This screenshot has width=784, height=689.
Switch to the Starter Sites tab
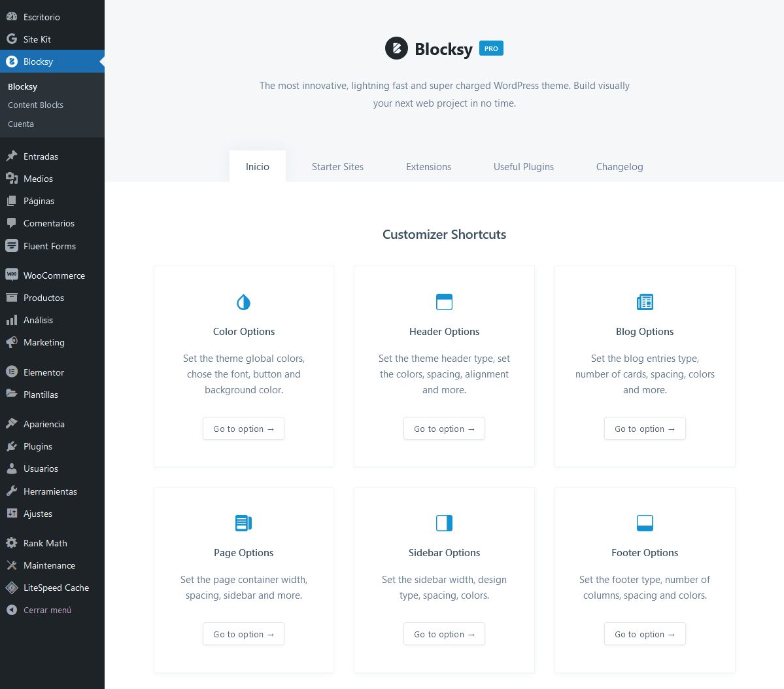tap(337, 166)
